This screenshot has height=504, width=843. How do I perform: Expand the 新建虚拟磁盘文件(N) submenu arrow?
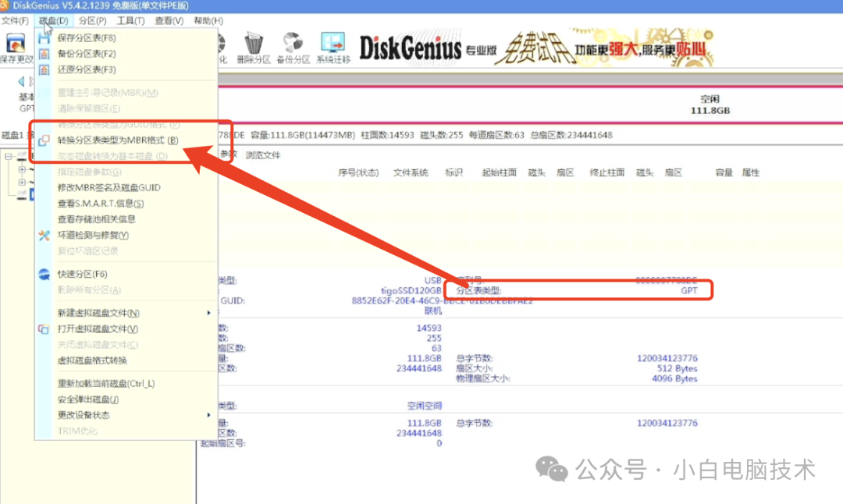208,313
